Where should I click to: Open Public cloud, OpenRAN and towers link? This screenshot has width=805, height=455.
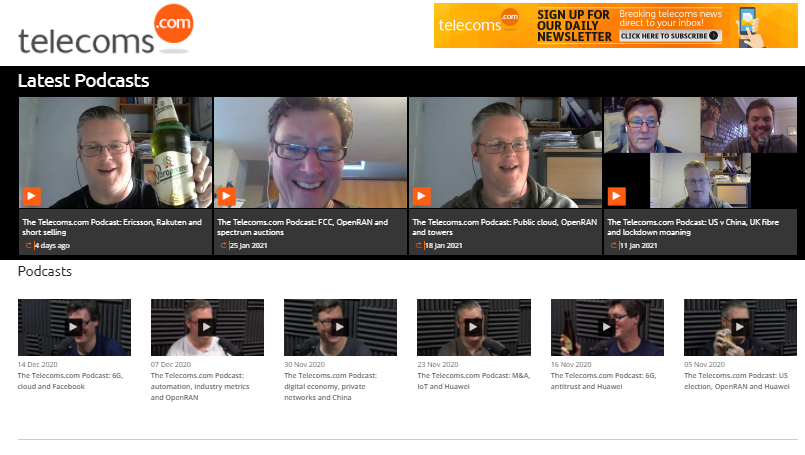[x=504, y=227]
